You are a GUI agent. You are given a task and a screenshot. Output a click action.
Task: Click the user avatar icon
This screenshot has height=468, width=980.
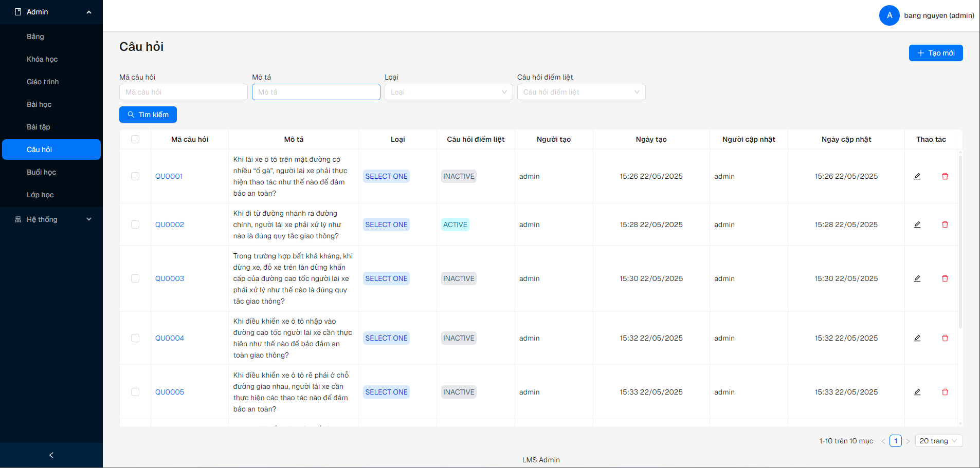889,15
